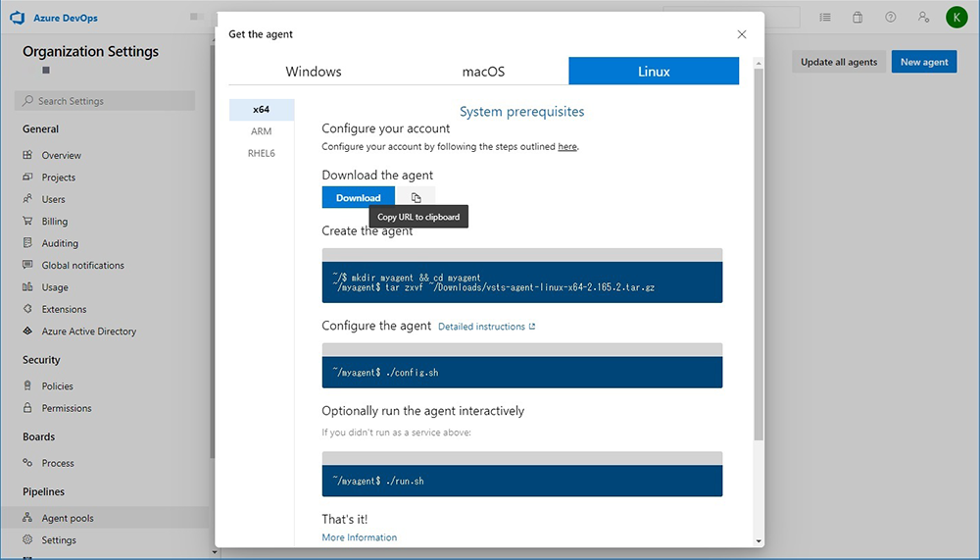The width and height of the screenshot is (980, 560).
Task: Click the Pipelines Settings gear icon
Action: [27, 538]
